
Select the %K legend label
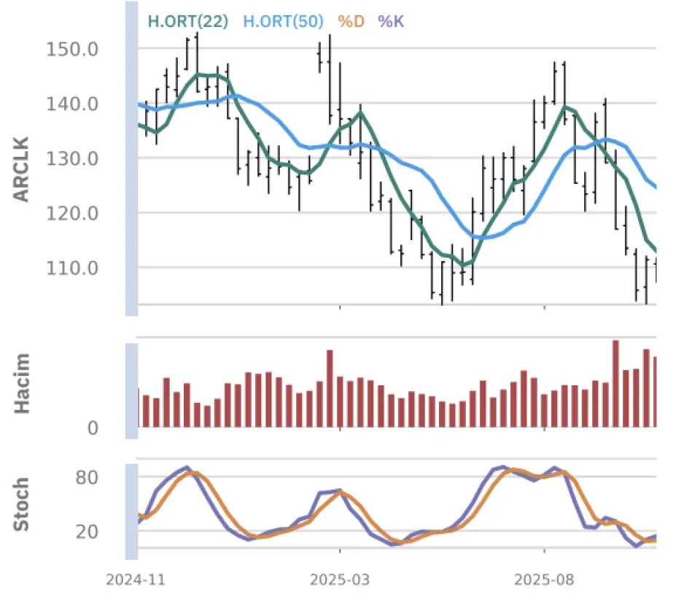390,21
